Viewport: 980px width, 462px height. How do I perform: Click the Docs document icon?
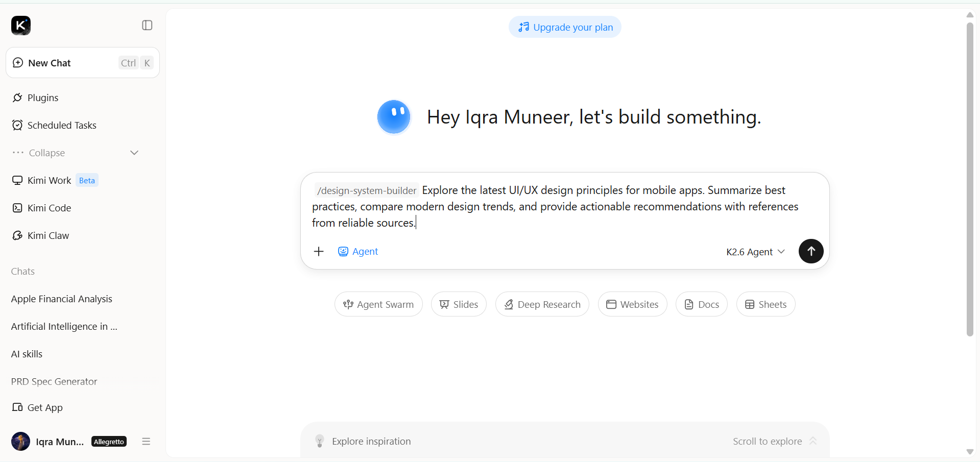coord(689,304)
